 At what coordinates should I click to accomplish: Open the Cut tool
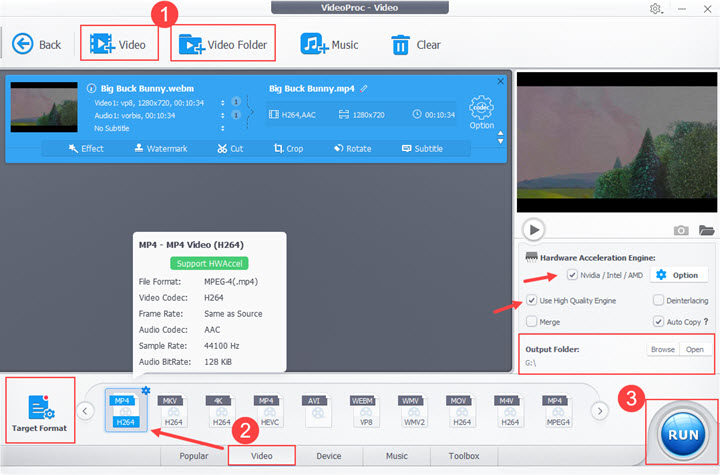[230, 148]
